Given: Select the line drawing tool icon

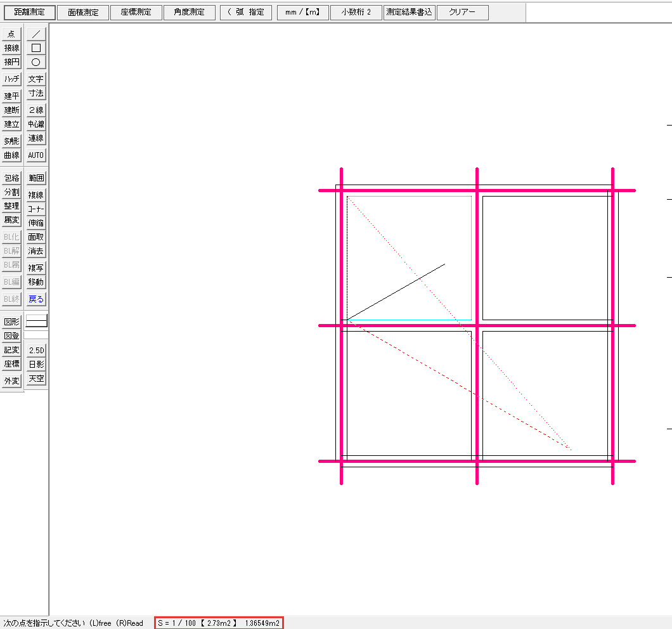Looking at the screenshot, I should click(x=36, y=34).
